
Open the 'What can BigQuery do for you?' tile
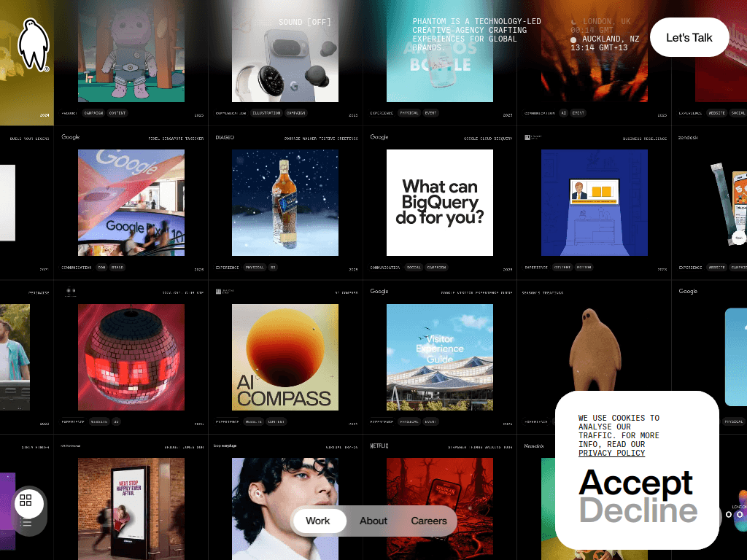coord(440,203)
